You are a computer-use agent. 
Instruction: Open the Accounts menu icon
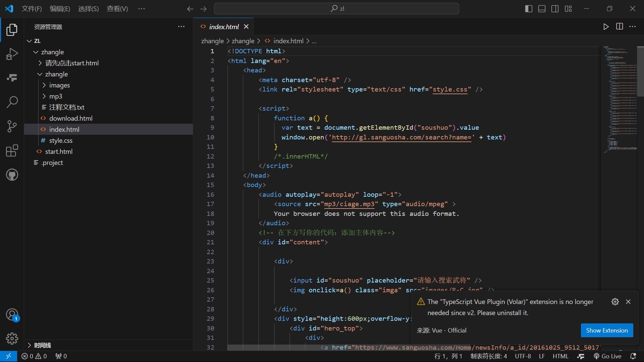click(x=12, y=315)
